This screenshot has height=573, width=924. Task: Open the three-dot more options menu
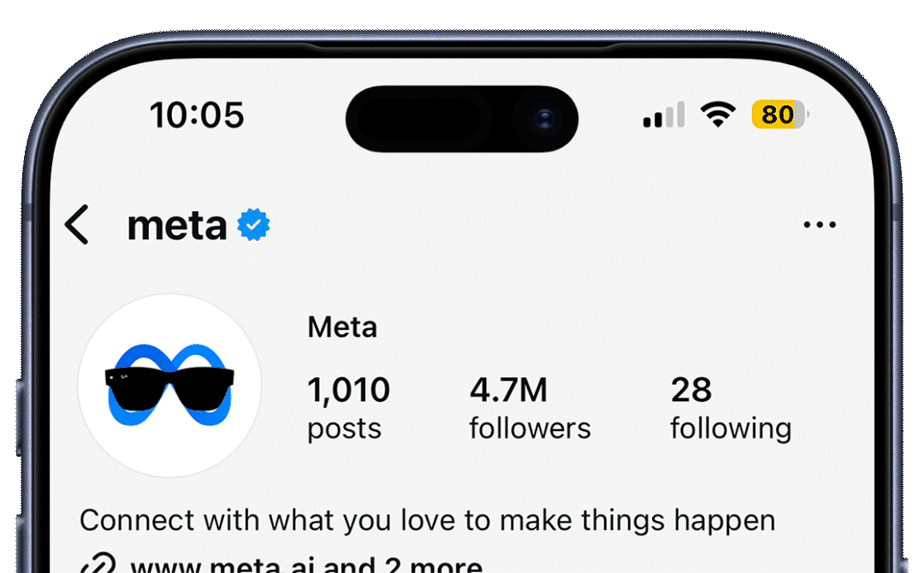coord(820,225)
